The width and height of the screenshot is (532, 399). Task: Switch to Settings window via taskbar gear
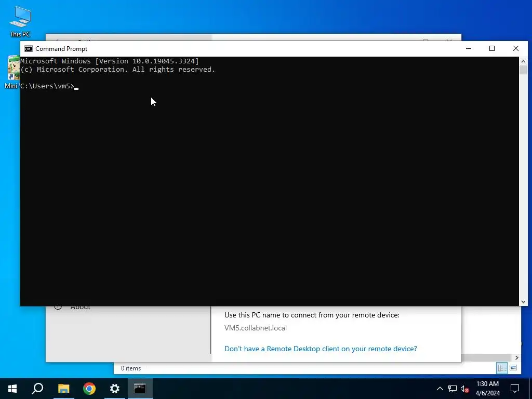tap(115, 389)
